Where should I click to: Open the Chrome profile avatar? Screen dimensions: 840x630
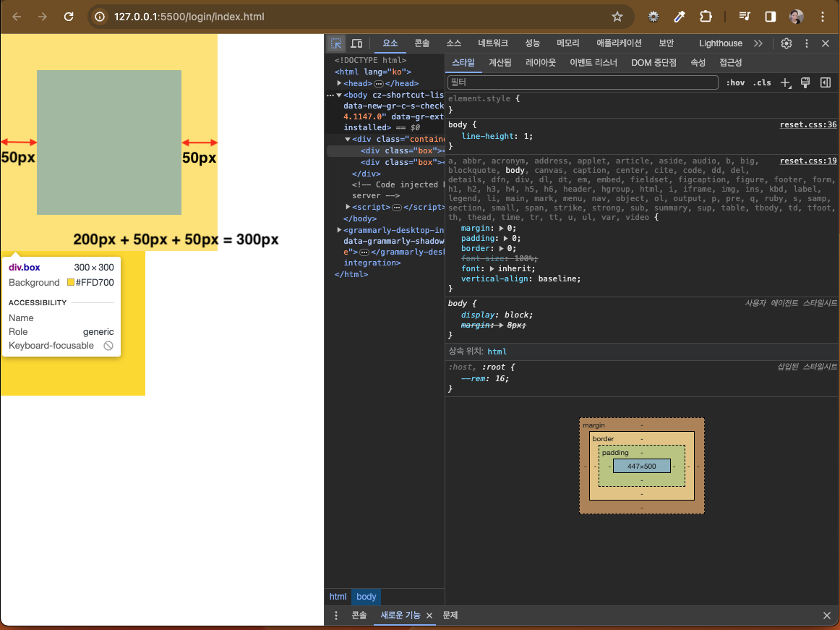(x=796, y=17)
